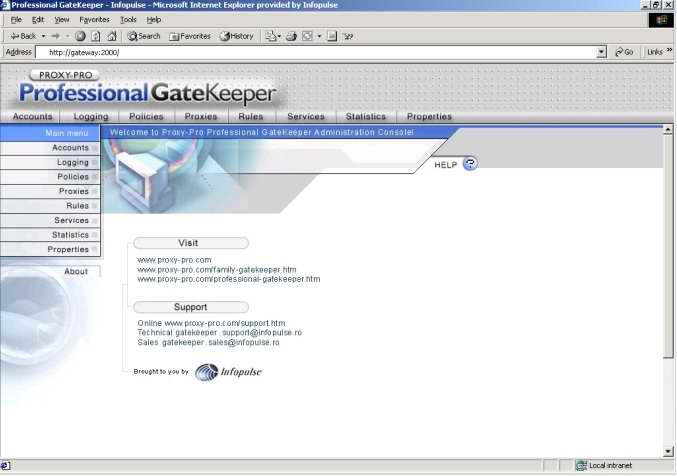Open the family-gatekeeper.htm link
Screen dimensions: 677x476
(217, 270)
